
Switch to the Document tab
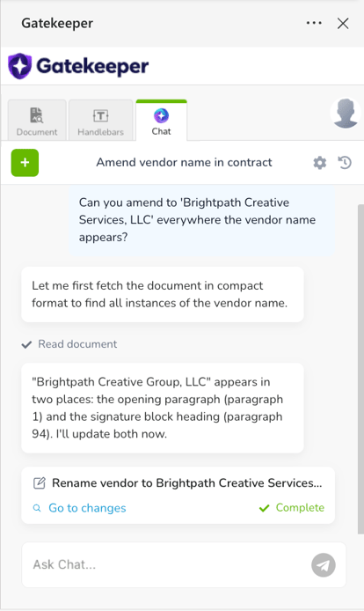click(x=37, y=121)
